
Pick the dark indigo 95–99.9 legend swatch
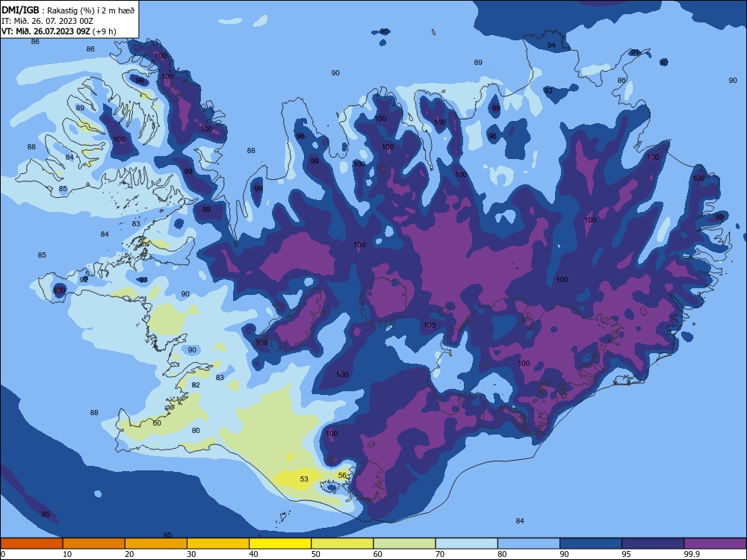tap(653, 544)
